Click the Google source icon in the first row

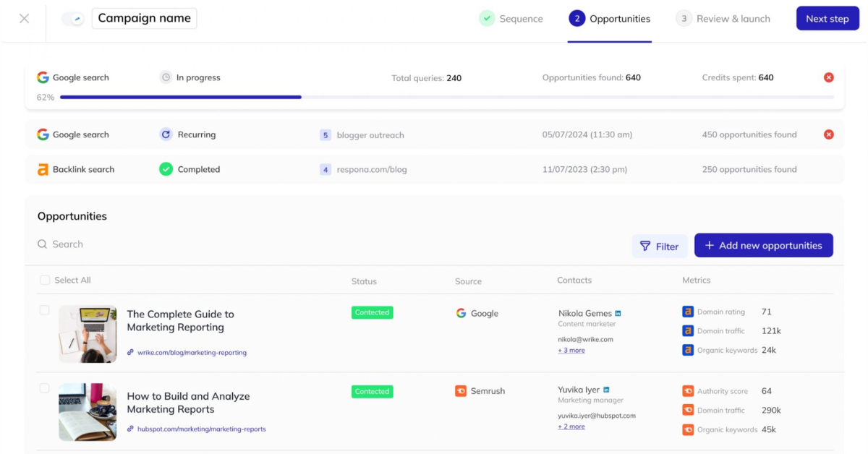click(x=461, y=313)
